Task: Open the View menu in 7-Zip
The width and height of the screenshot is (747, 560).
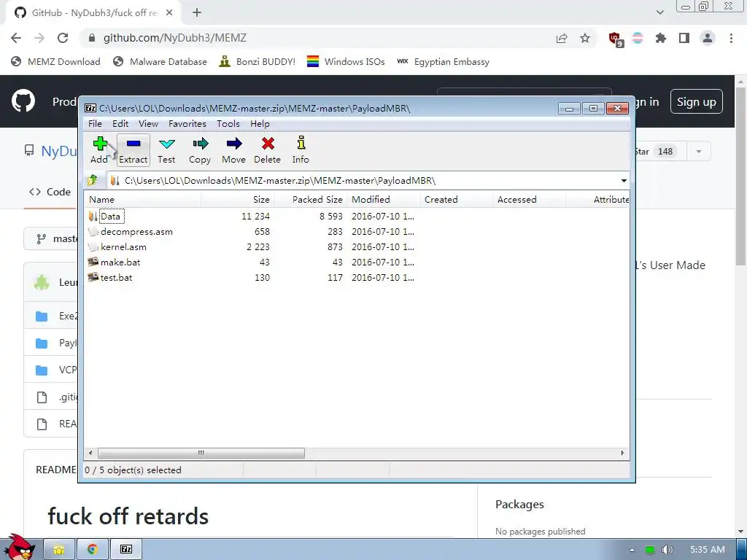Action: (x=148, y=124)
